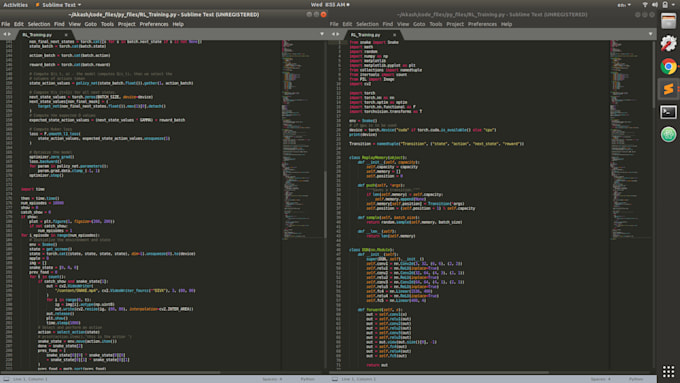Open the left window's tab list dropdown arrow
This screenshot has height=383, width=680.
(x=322, y=34)
